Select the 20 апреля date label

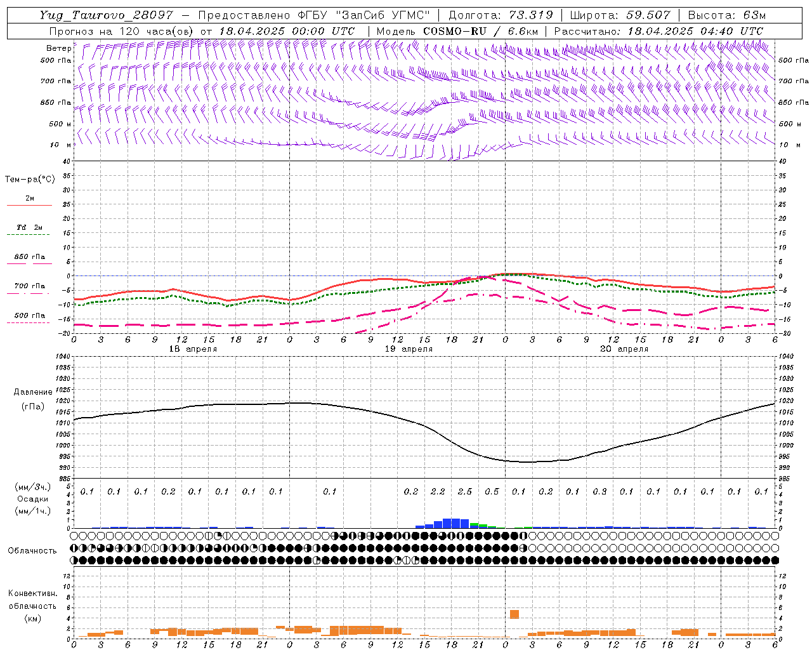[x=624, y=349]
